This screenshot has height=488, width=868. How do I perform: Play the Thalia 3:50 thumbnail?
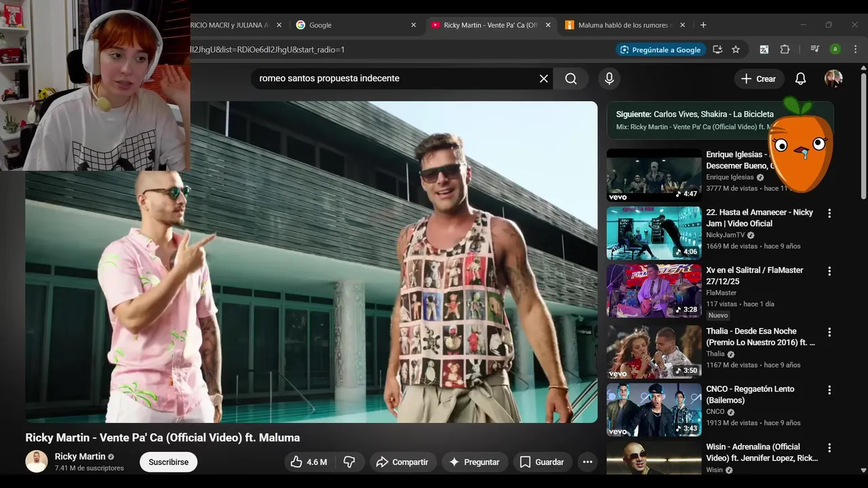pos(654,352)
